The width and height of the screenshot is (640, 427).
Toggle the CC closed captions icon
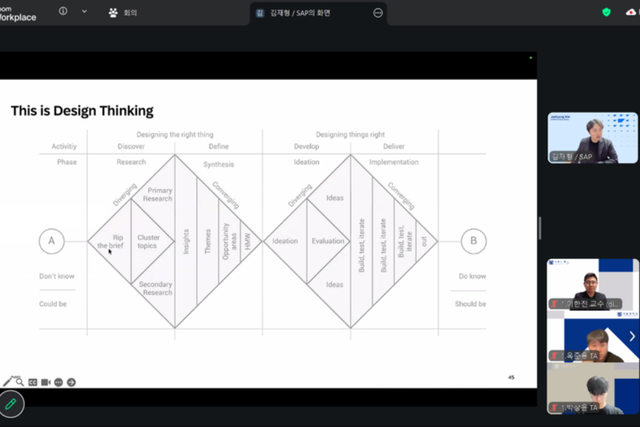click(x=33, y=383)
